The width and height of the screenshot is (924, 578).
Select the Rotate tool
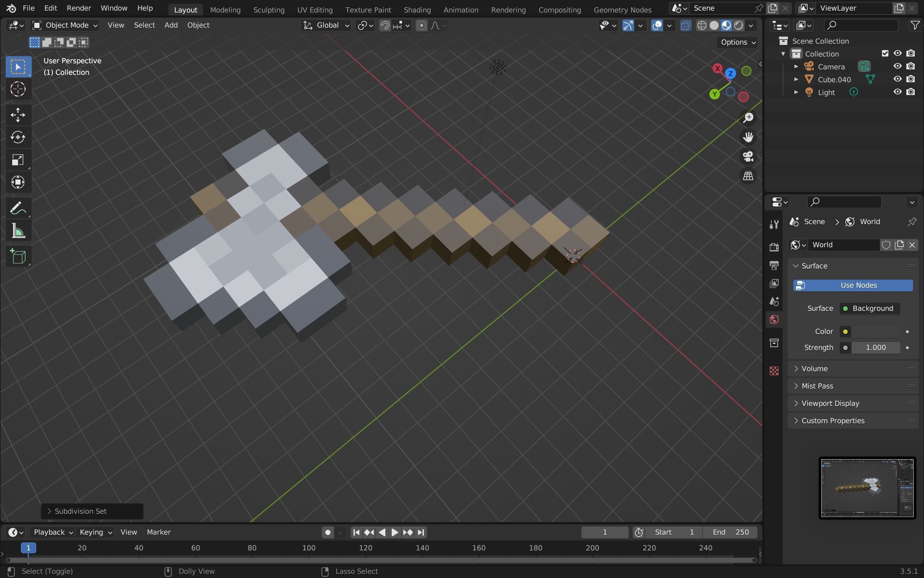(x=18, y=137)
